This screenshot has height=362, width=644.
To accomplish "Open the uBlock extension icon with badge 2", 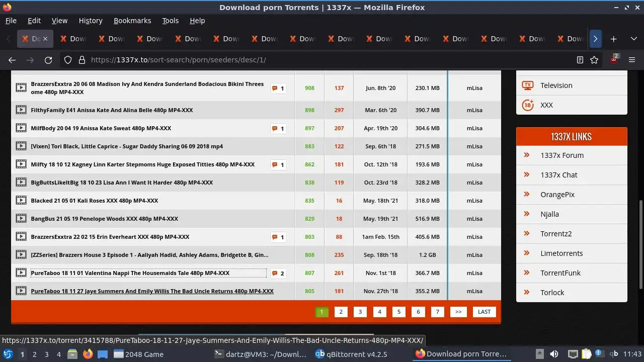I will pos(614,59).
